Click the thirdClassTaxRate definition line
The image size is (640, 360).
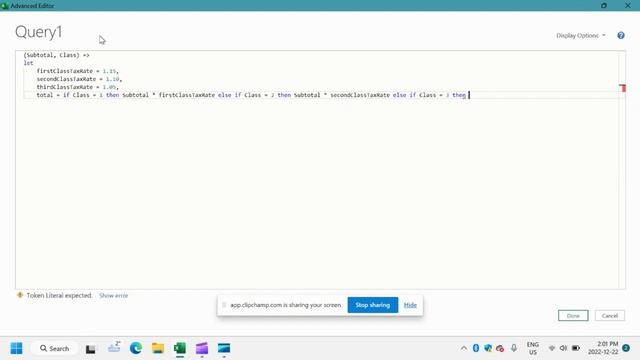(x=78, y=87)
